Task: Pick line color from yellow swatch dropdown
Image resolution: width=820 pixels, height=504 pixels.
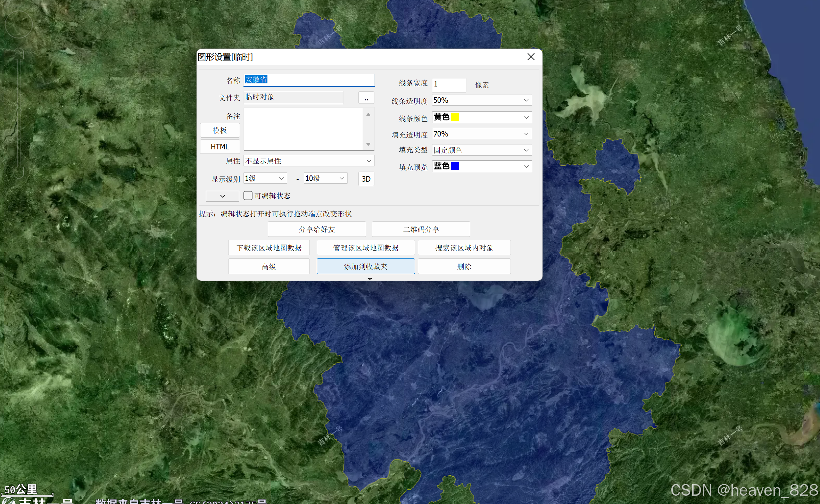Action: [x=482, y=117]
